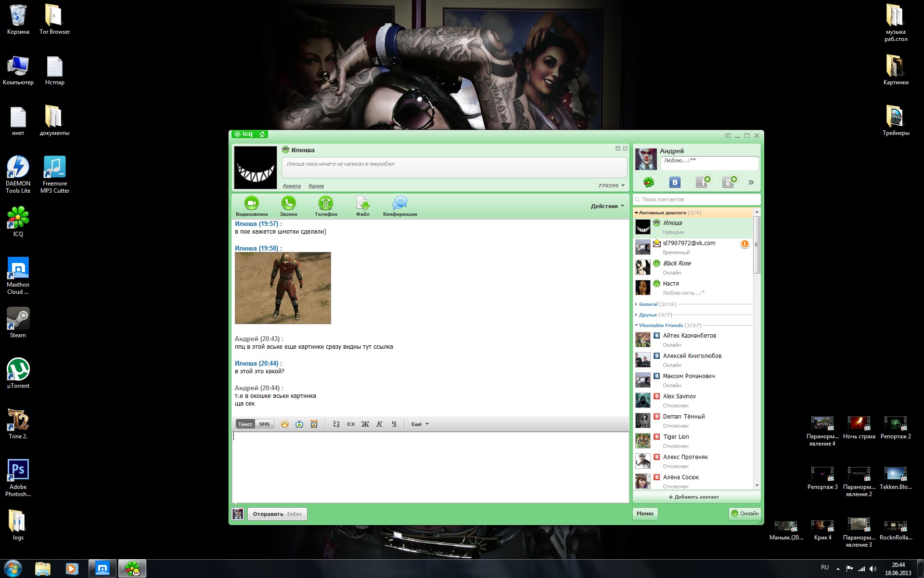The width and height of the screenshot is (924, 578).
Task: Toggle bold Ж text formatting
Action: tap(365, 424)
